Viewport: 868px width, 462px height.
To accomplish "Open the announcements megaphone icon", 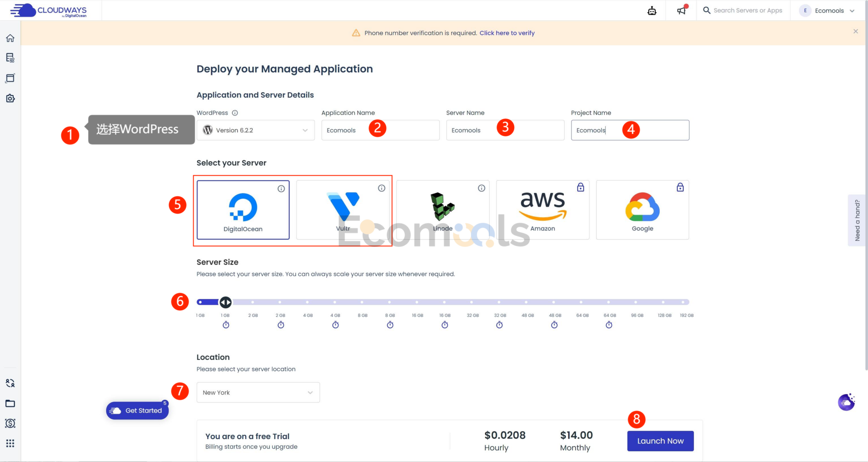I will tap(681, 10).
